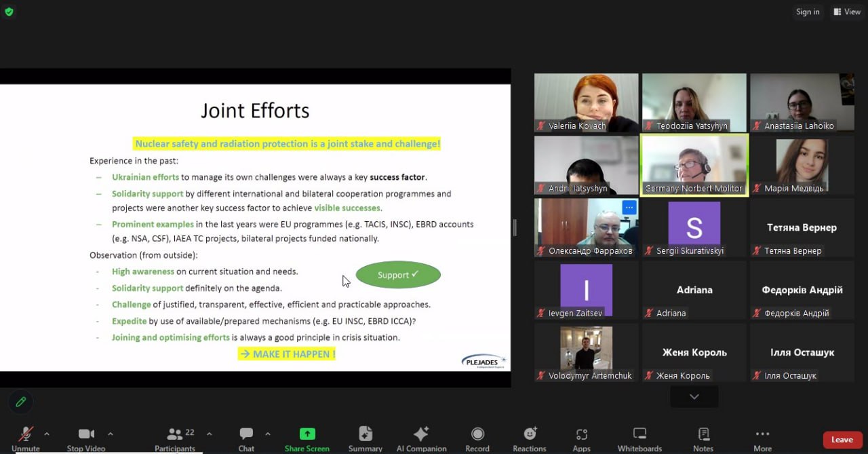The width and height of the screenshot is (868, 454).
Task: Select Germany Norbert Molitor's video tile
Action: click(x=694, y=164)
